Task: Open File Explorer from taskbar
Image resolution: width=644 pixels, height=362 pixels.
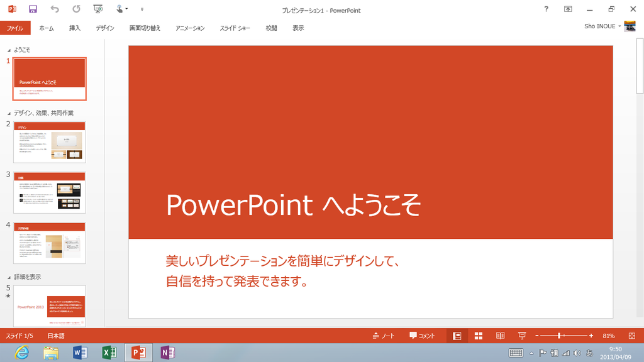Action: (x=51, y=353)
